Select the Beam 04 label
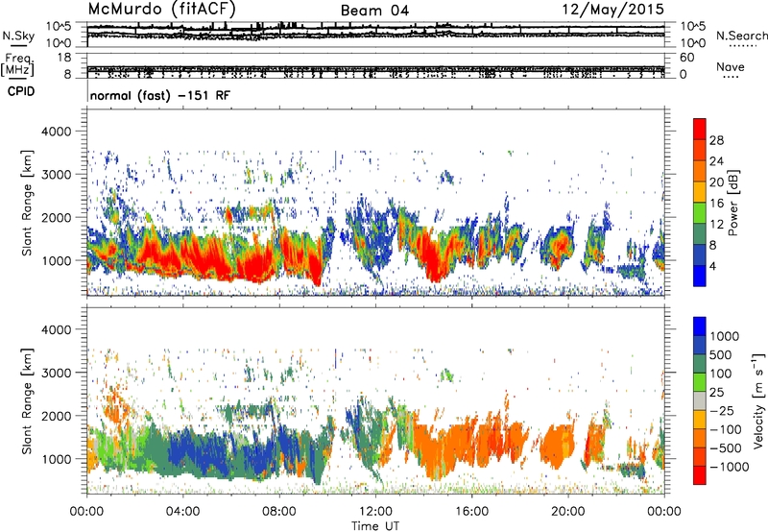The height and width of the screenshot is (532, 768). (374, 11)
